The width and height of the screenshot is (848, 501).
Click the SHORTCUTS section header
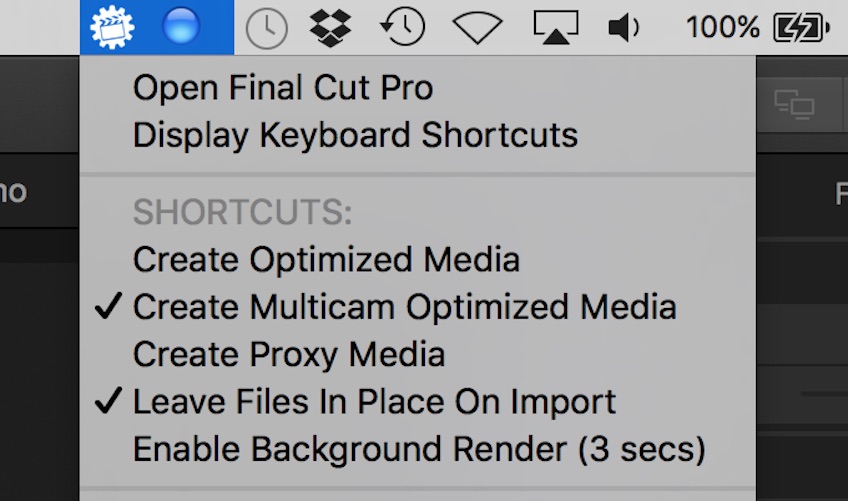pyautogui.click(x=243, y=213)
